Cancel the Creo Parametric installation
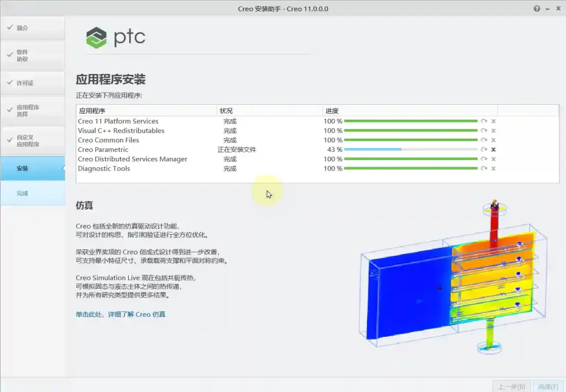 pyautogui.click(x=493, y=150)
